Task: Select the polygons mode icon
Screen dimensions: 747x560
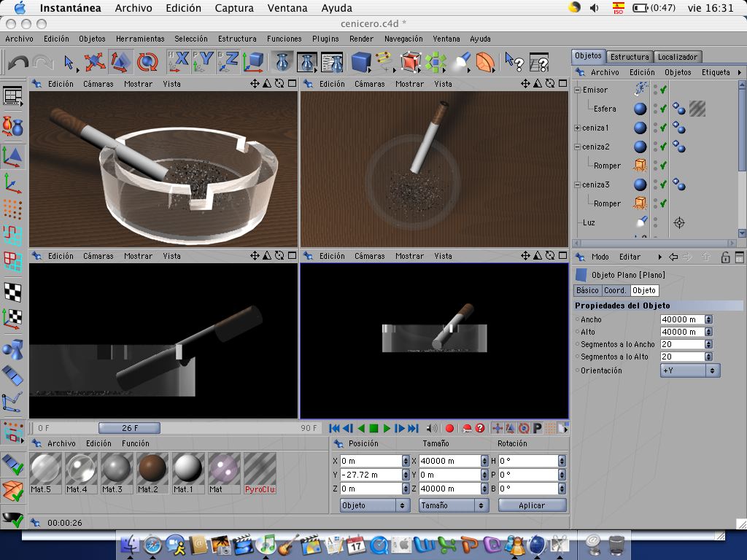Action: tap(12, 262)
